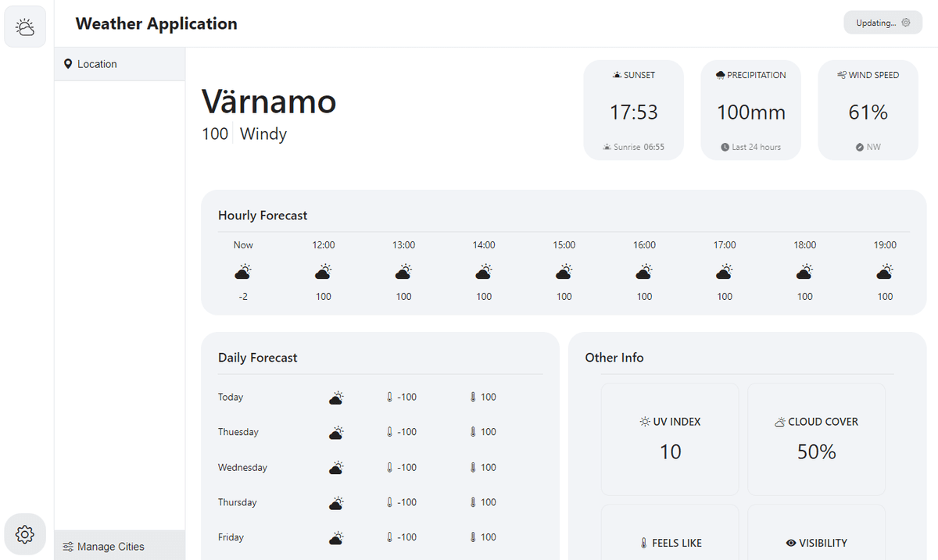Select Wednesday in the Daily Forecast
Image resolution: width=938 pixels, height=560 pixels.
(x=242, y=467)
